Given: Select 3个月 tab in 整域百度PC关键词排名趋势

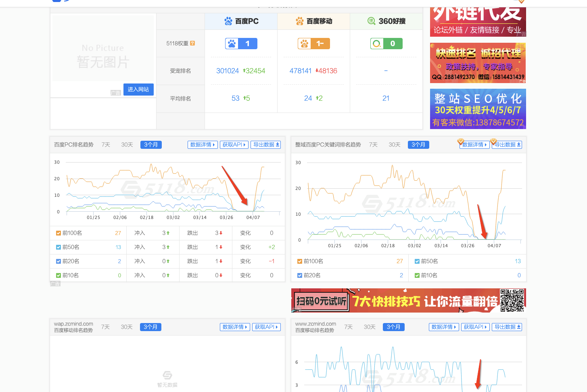Looking at the screenshot, I should [x=418, y=145].
